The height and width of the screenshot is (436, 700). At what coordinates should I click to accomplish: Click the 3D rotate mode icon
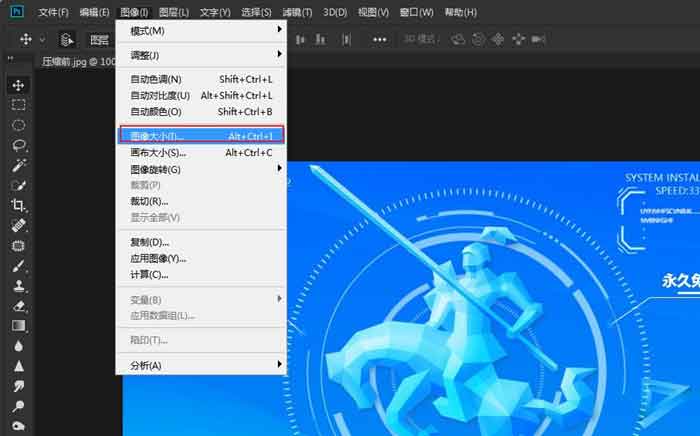458,40
